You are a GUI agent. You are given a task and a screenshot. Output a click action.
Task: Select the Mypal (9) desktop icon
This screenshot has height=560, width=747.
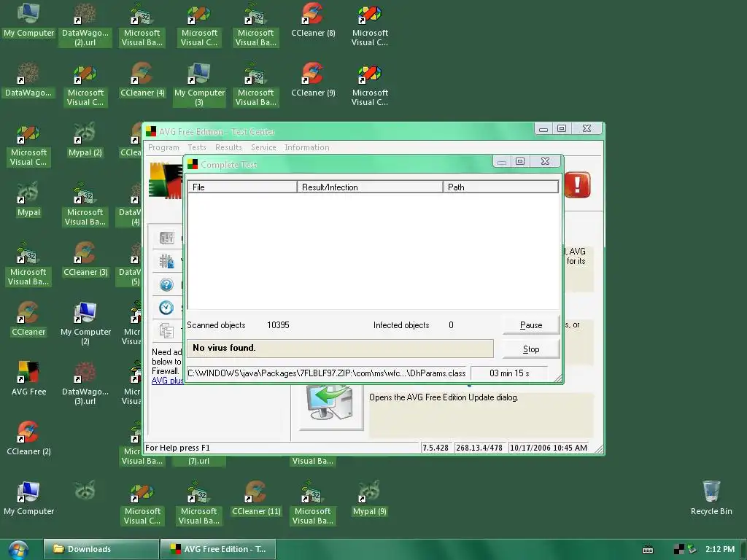(370, 499)
